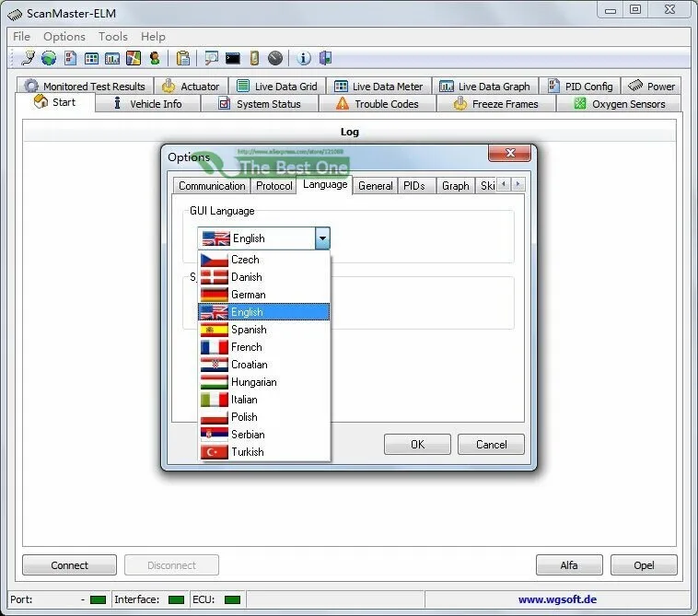Choose Serbian from language list
Image resolution: width=698 pixels, height=616 pixels.
(x=264, y=434)
